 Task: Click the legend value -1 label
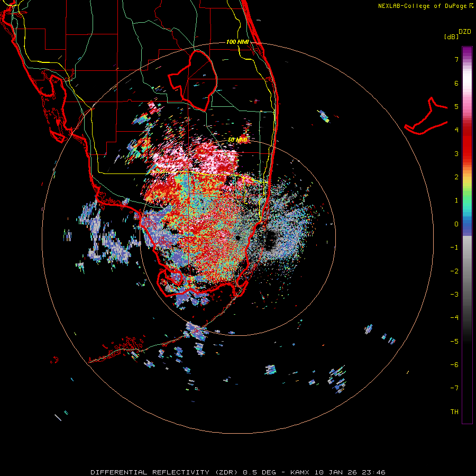click(x=454, y=248)
